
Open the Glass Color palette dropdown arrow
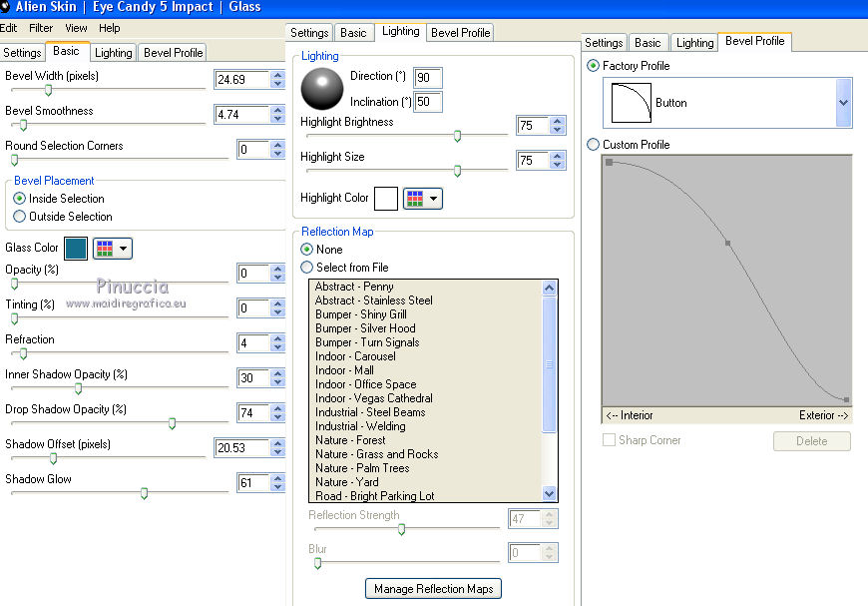[x=123, y=249]
